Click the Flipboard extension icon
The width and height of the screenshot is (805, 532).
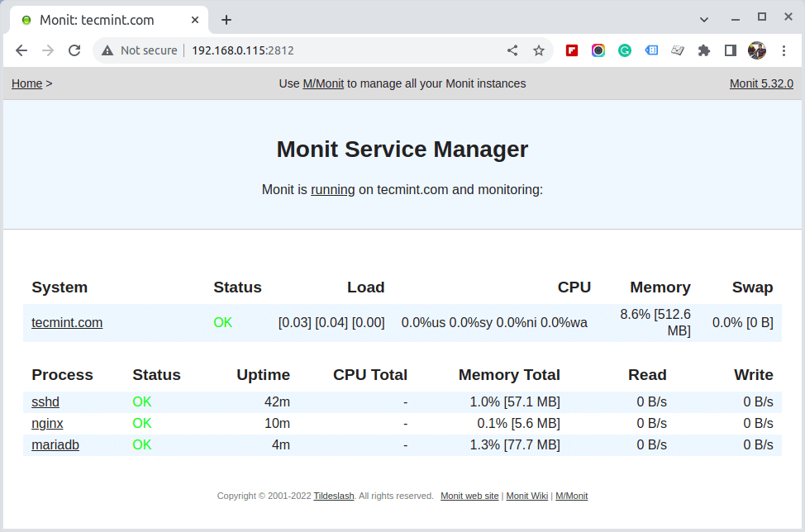pyautogui.click(x=571, y=50)
